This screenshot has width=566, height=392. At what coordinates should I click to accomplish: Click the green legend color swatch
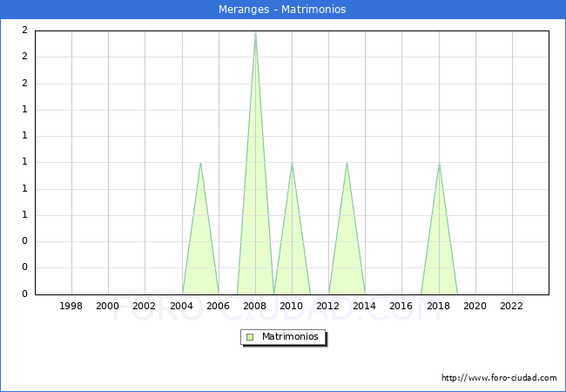coord(250,337)
